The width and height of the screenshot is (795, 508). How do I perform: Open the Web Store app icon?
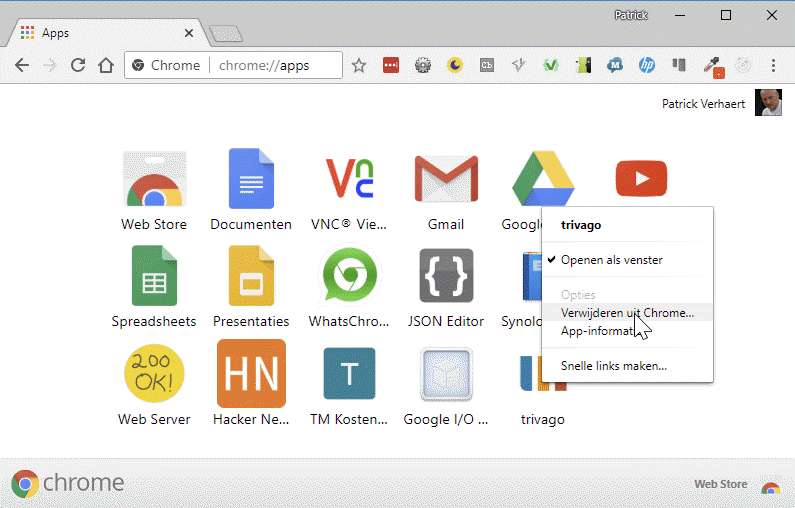click(154, 181)
